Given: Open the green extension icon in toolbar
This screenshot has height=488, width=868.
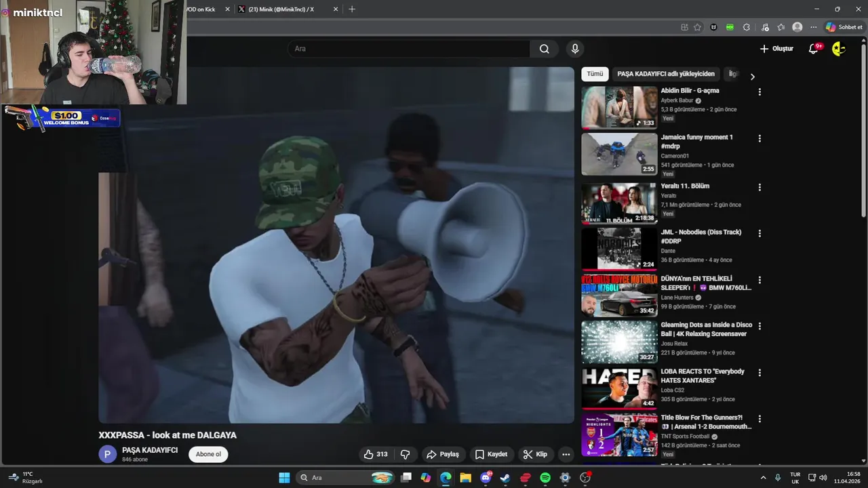Looking at the screenshot, I should click(730, 27).
